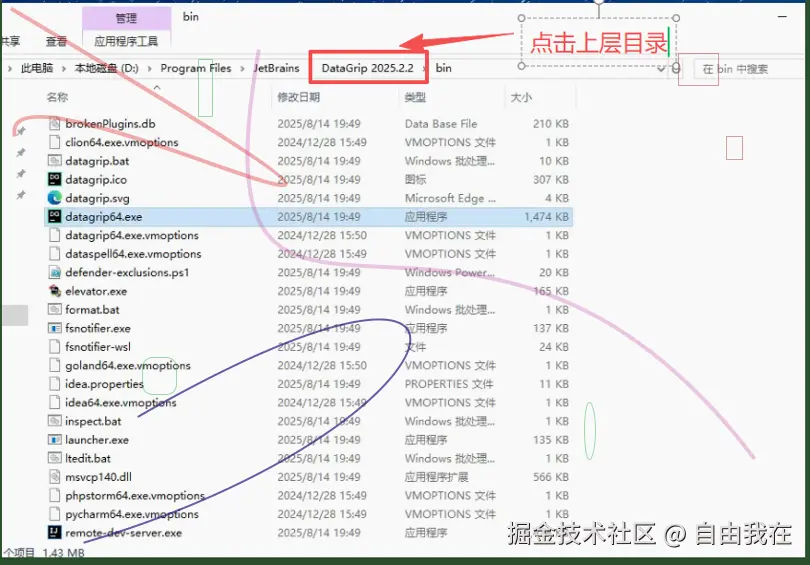Navigate to JetBrains in breadcrumb path

[276, 68]
